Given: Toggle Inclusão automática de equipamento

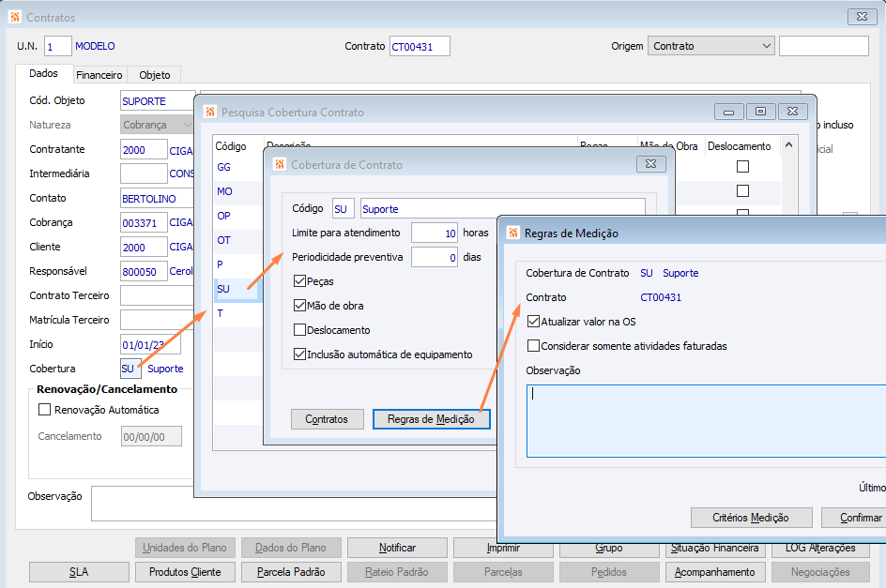Looking at the screenshot, I should click(300, 354).
